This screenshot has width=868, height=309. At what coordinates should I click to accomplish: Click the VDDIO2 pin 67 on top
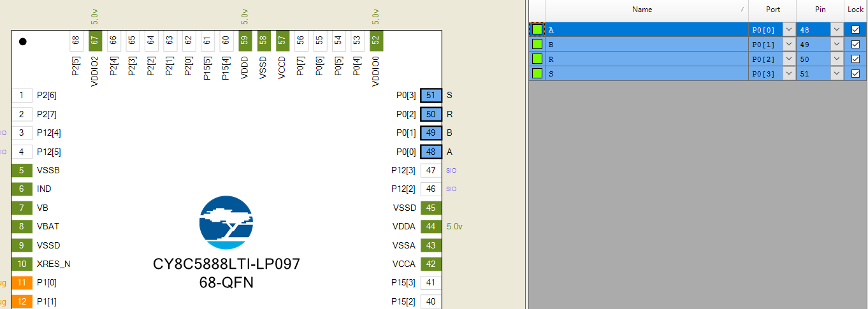pyautogui.click(x=95, y=40)
